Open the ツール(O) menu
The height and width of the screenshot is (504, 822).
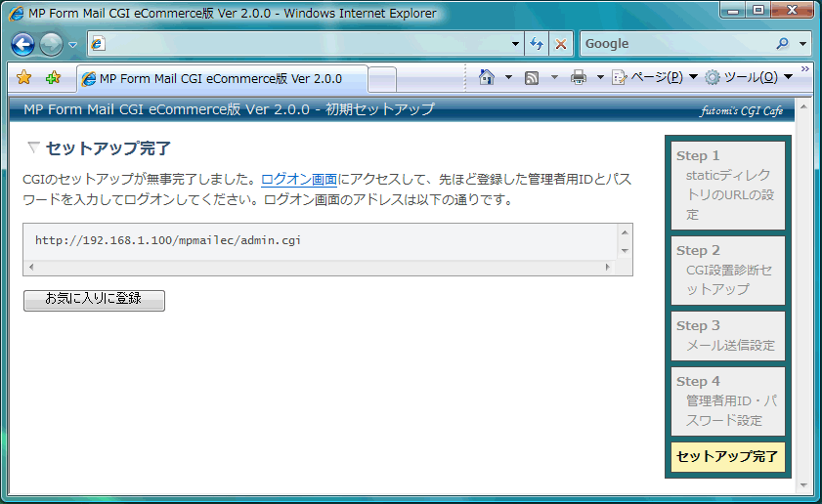click(749, 77)
